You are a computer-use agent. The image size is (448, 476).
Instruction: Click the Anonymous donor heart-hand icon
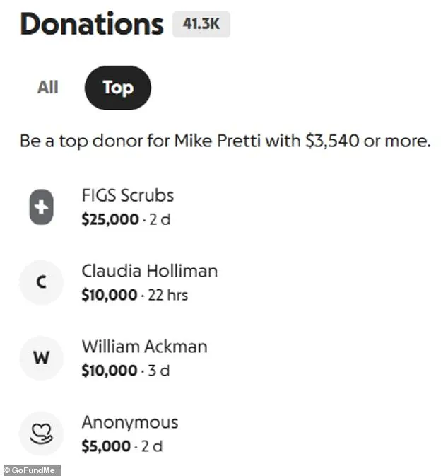coord(41,434)
